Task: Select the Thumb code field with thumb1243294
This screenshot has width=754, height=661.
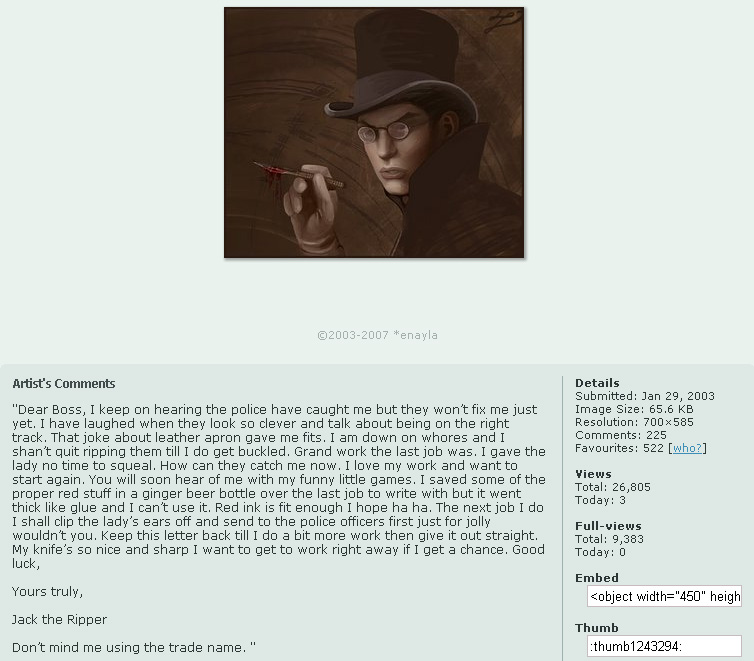Action: click(664, 646)
